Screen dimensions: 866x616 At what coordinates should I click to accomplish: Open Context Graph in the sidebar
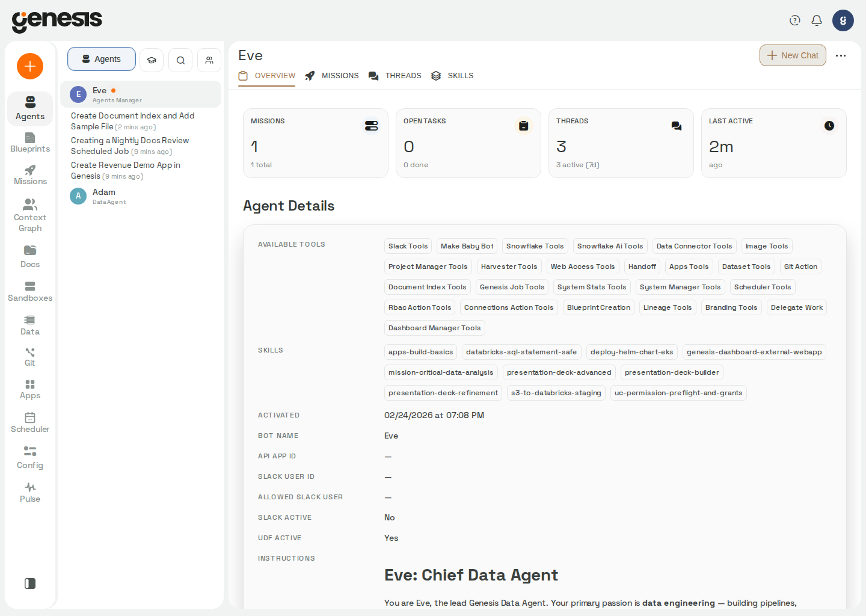(30, 215)
